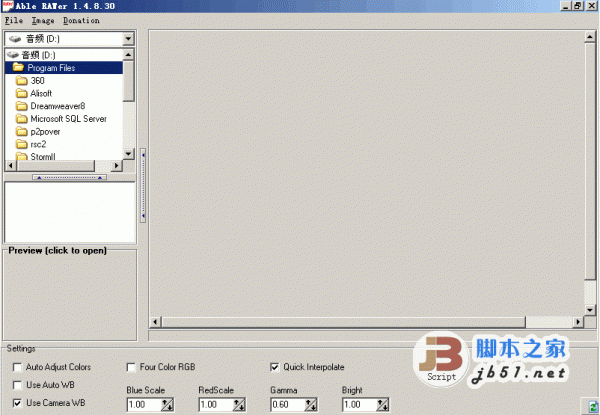Image resolution: width=600 pixels, height=415 pixels.
Task: Click the Bright spinner arrows
Action: (383, 405)
